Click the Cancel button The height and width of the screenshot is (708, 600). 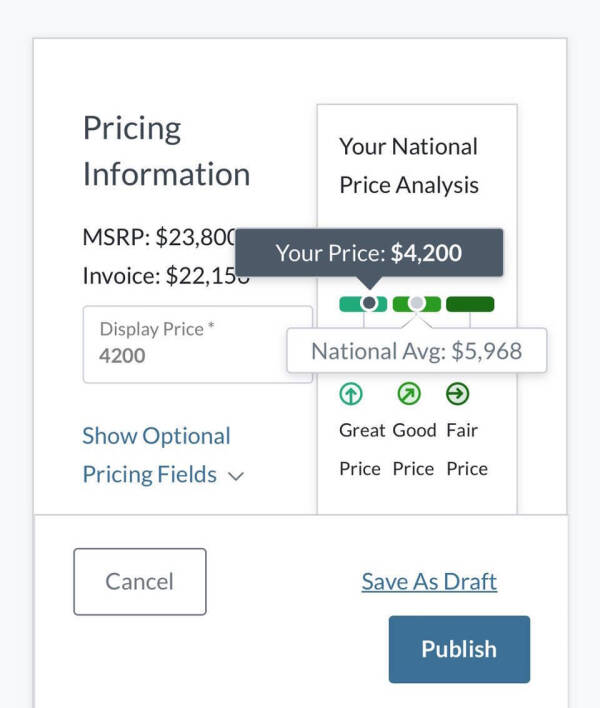140,582
